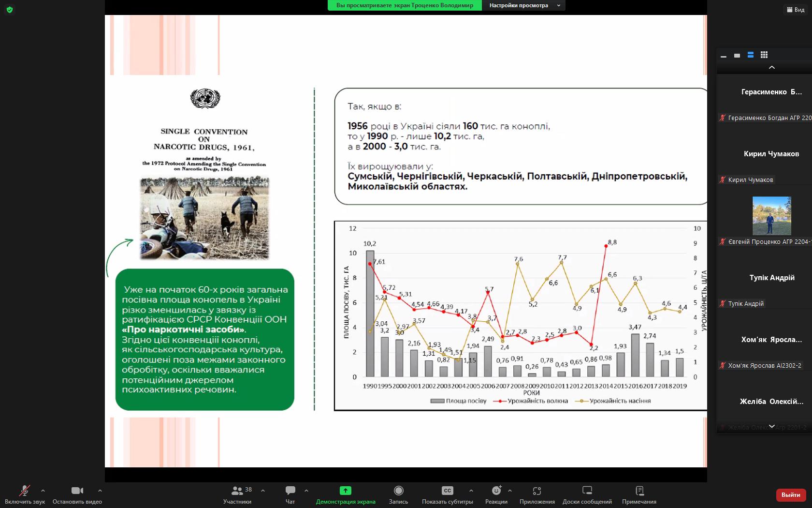The height and width of the screenshot is (508, 812).
Task: Expand chat options arrow
Action: point(306,491)
